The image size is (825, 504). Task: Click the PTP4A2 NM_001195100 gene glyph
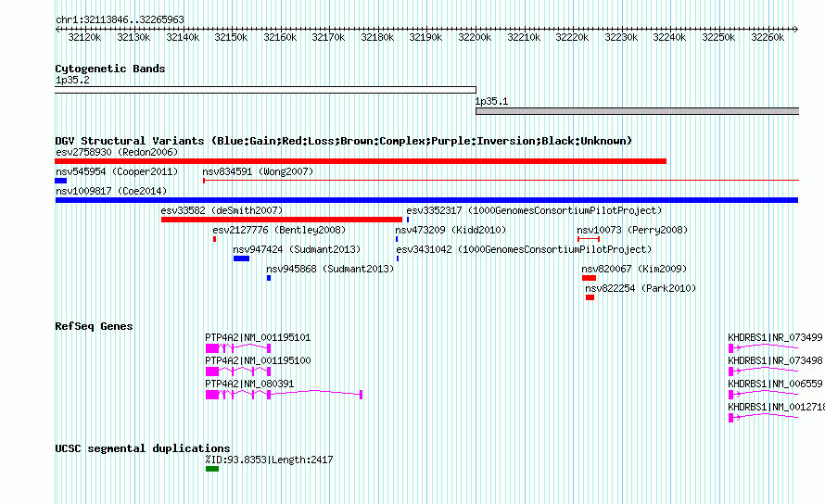[x=238, y=372]
